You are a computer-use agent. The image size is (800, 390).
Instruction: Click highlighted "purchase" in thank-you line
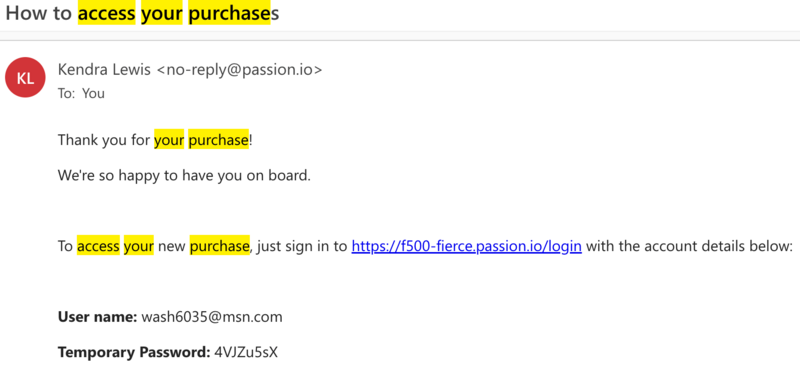tap(218, 139)
